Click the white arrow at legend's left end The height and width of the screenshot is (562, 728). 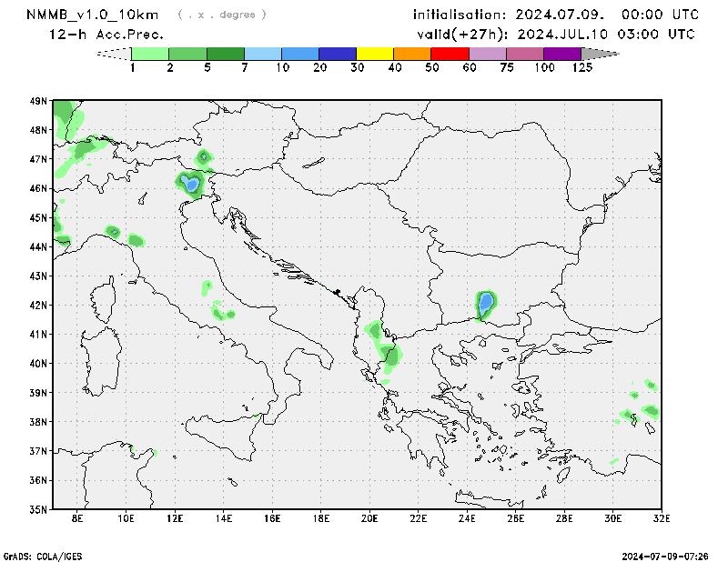pyautogui.click(x=114, y=55)
